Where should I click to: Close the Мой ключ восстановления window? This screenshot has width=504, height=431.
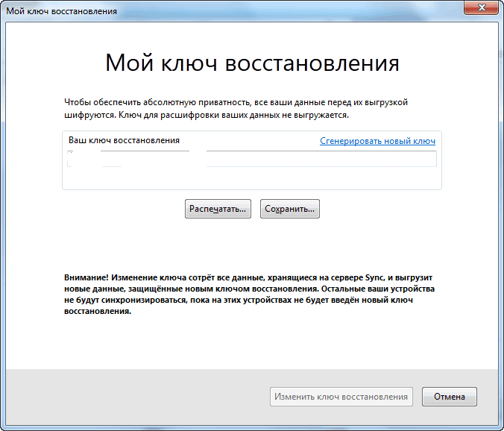[481, 7]
